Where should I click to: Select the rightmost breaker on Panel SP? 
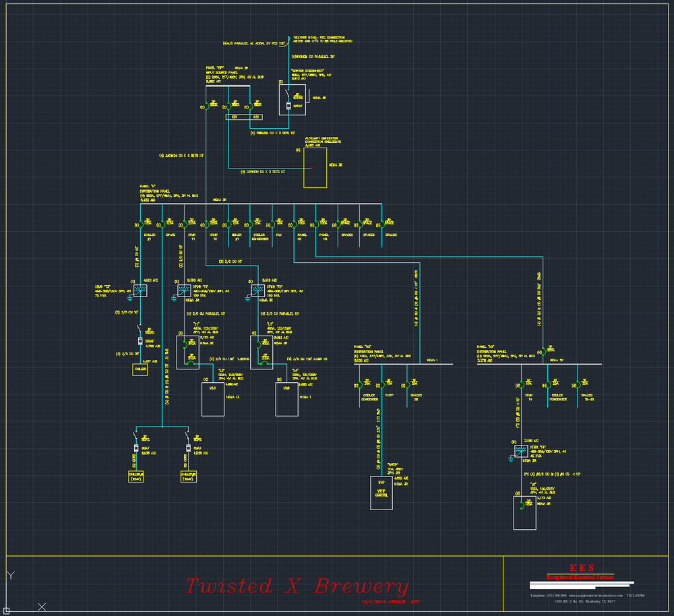click(251, 106)
